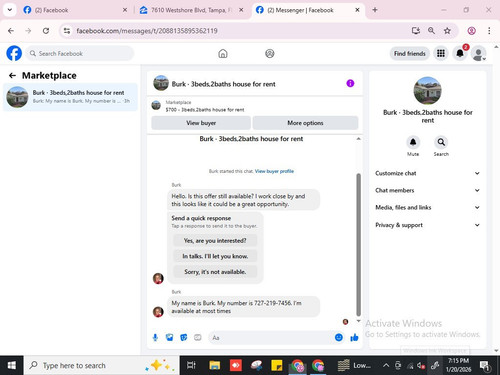Screen dimensions: 500x375
Task: Click the taskbar clock showing 7:15 PM
Action: pyautogui.click(x=458, y=365)
